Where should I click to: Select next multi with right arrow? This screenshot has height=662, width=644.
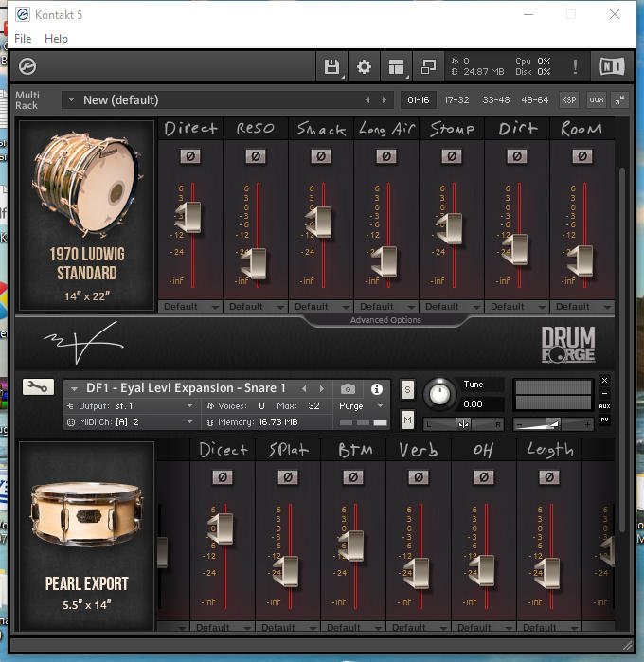click(385, 100)
